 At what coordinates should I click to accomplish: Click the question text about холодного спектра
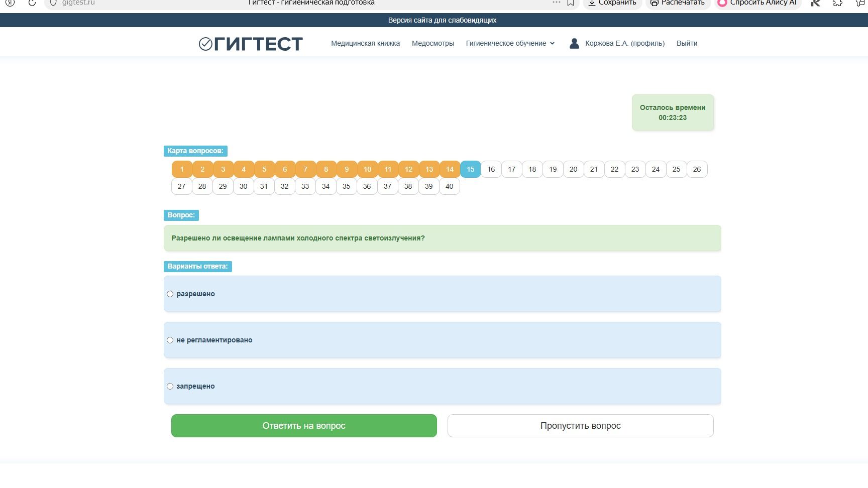pos(298,238)
